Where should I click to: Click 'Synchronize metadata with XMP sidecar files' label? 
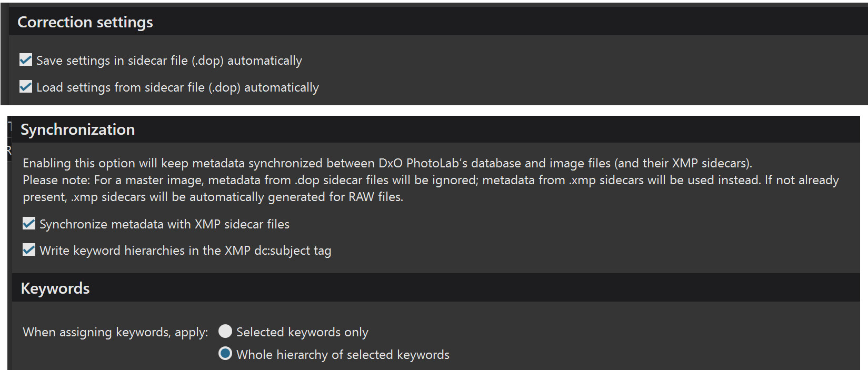click(164, 224)
